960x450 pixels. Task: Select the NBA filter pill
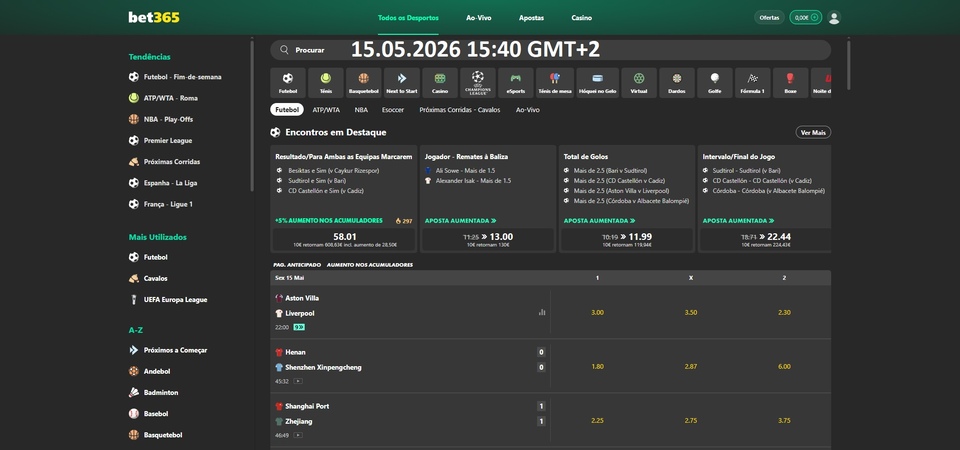point(361,110)
